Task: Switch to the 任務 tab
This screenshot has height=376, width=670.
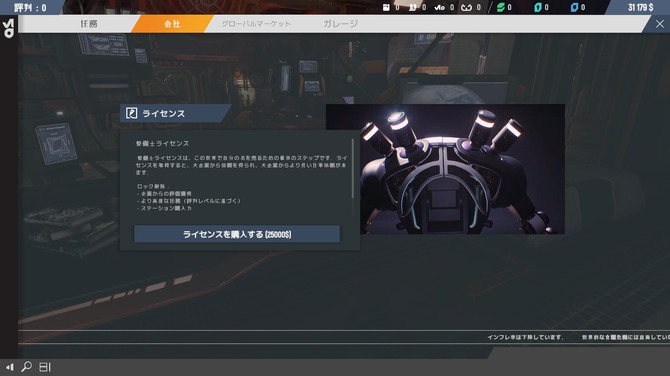Action: pos(89,24)
